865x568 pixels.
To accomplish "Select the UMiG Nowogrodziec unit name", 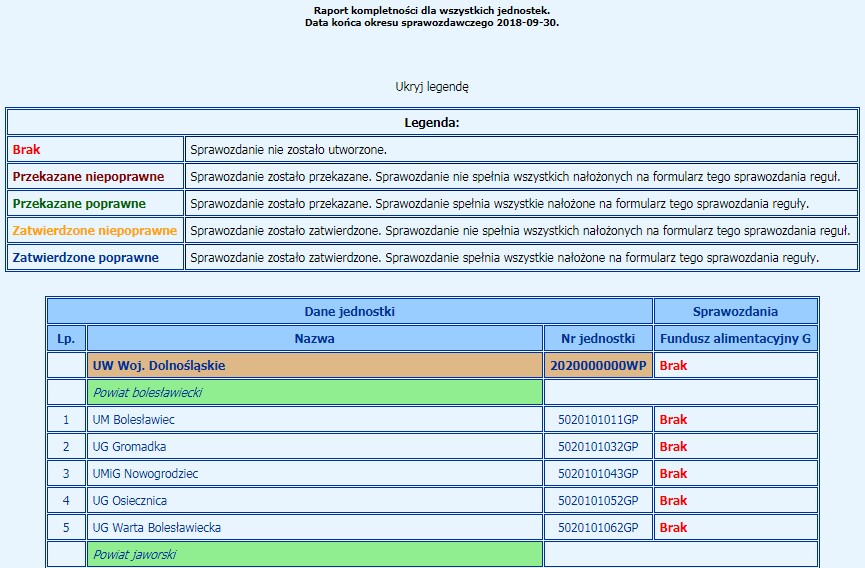I will 145,474.
